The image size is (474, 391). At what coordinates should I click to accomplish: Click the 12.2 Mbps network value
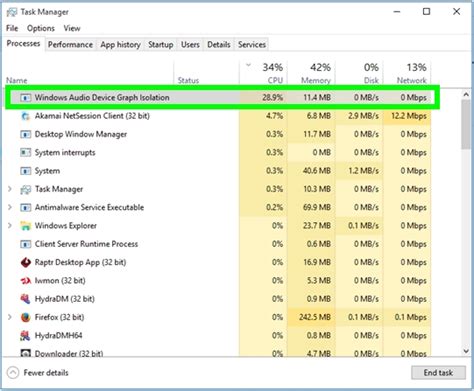(409, 116)
